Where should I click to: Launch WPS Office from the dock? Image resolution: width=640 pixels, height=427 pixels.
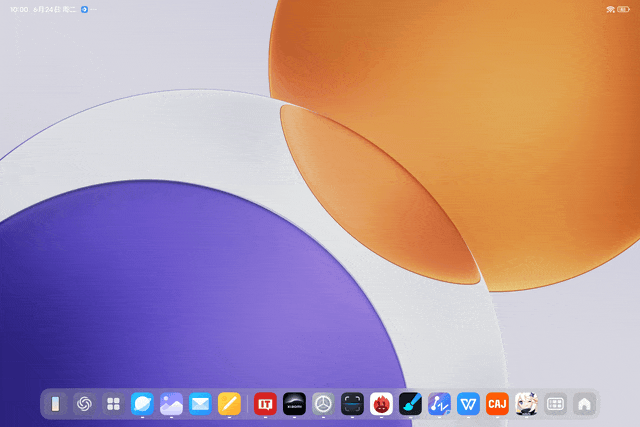[x=468, y=404]
